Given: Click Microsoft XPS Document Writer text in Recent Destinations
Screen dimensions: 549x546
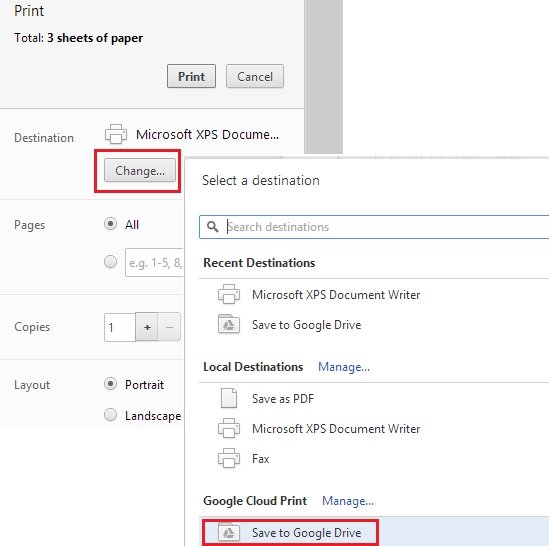Looking at the screenshot, I should [x=336, y=295].
